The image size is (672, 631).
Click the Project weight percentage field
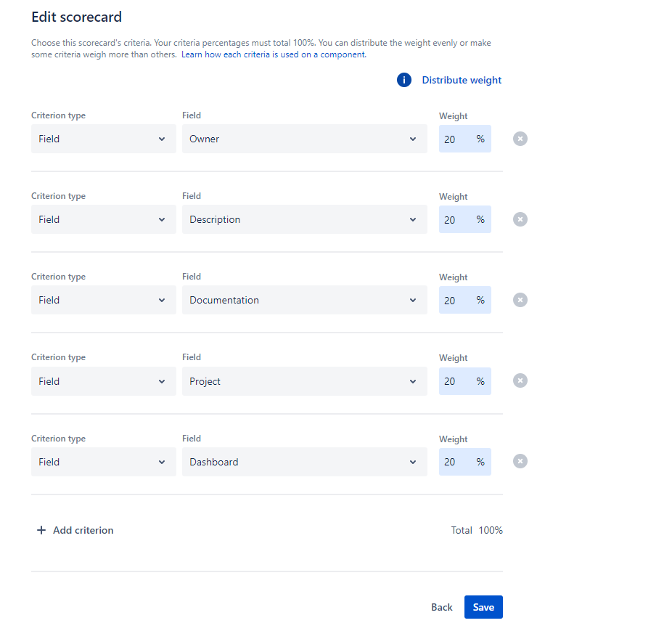tap(456, 381)
